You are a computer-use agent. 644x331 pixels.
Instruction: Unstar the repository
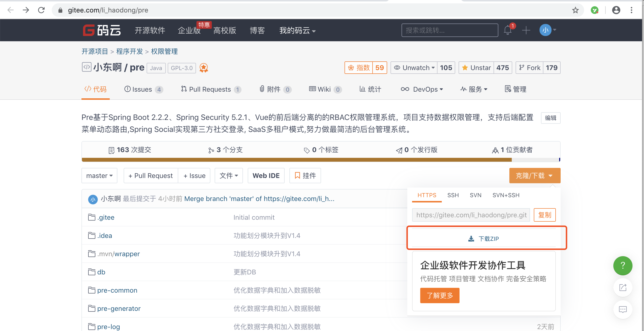[476, 68]
